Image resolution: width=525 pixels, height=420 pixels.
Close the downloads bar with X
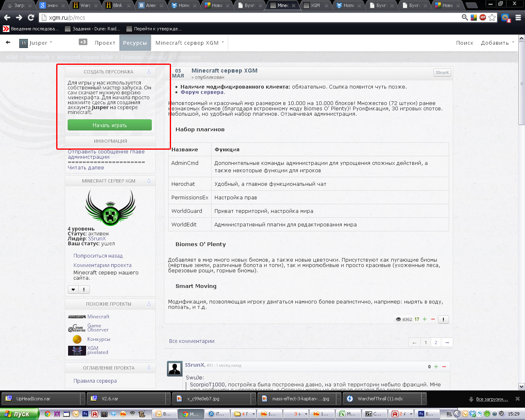[518, 399]
